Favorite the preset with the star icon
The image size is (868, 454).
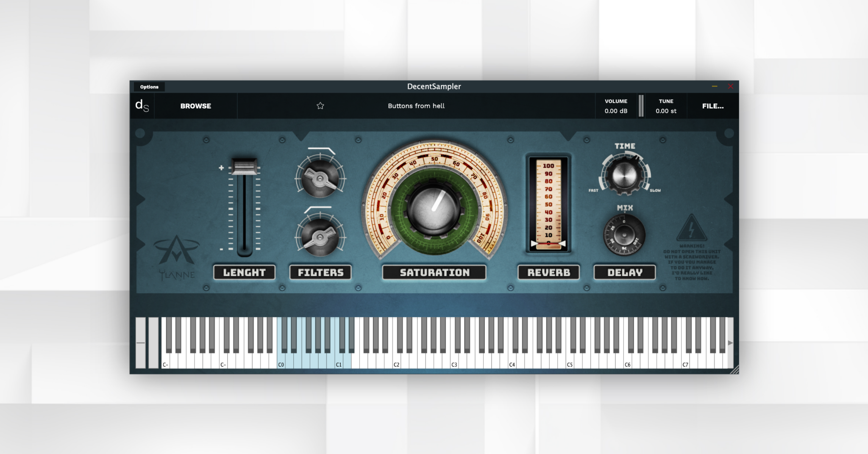[320, 106]
